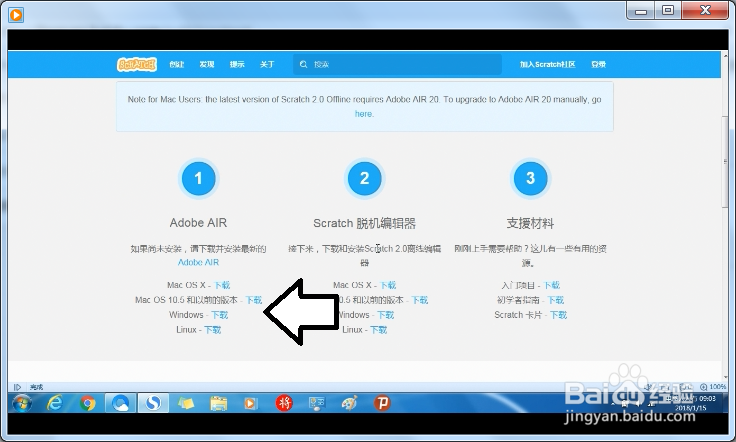Screen dimensions: 736x442
Task: Click the video player icon in the title bar
Action: coord(15,15)
